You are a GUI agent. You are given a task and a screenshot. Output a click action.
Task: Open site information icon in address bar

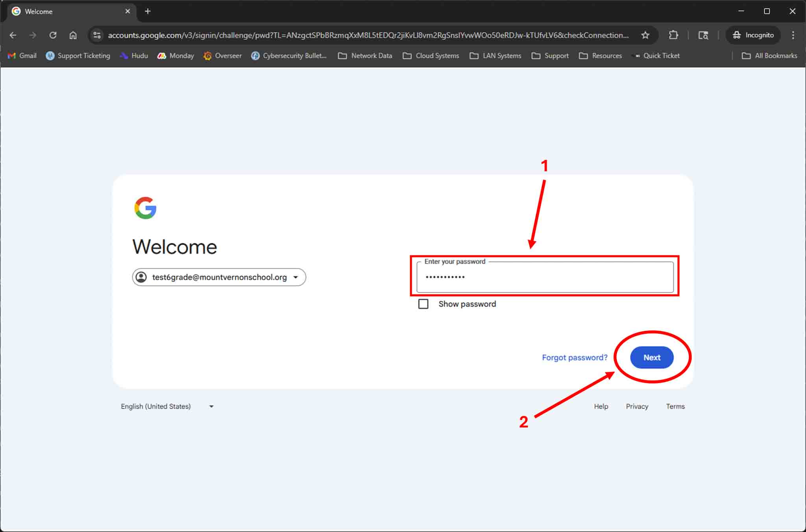[97, 35]
